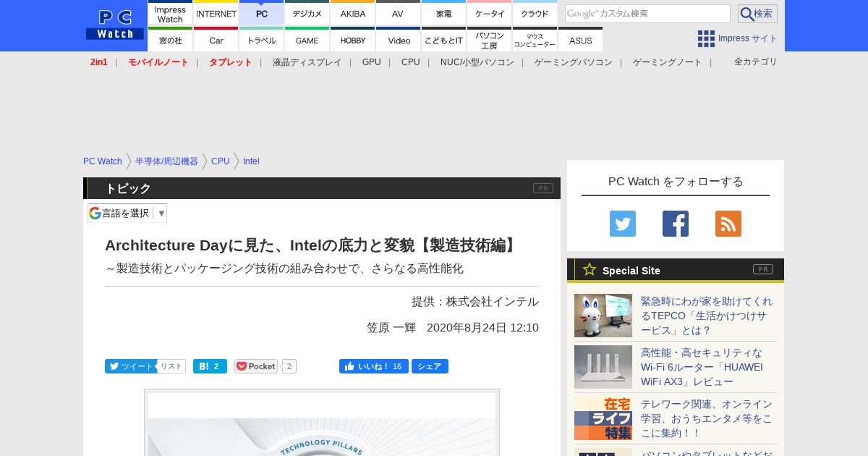
Task: Select the PC tab
Action: pyautogui.click(x=262, y=13)
